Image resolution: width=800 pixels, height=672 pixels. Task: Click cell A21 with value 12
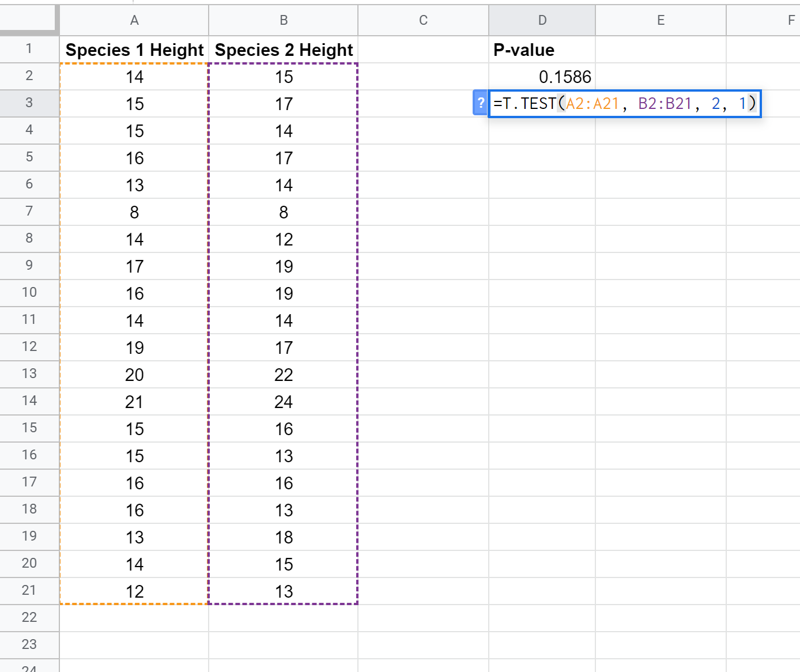pos(134,591)
